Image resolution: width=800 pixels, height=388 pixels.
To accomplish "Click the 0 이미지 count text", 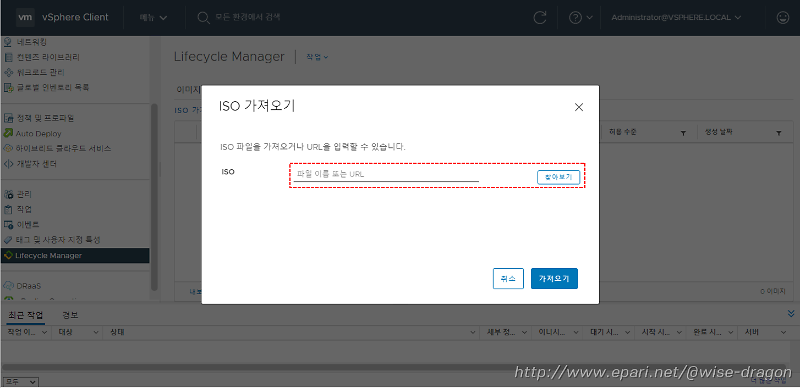I will point(773,292).
